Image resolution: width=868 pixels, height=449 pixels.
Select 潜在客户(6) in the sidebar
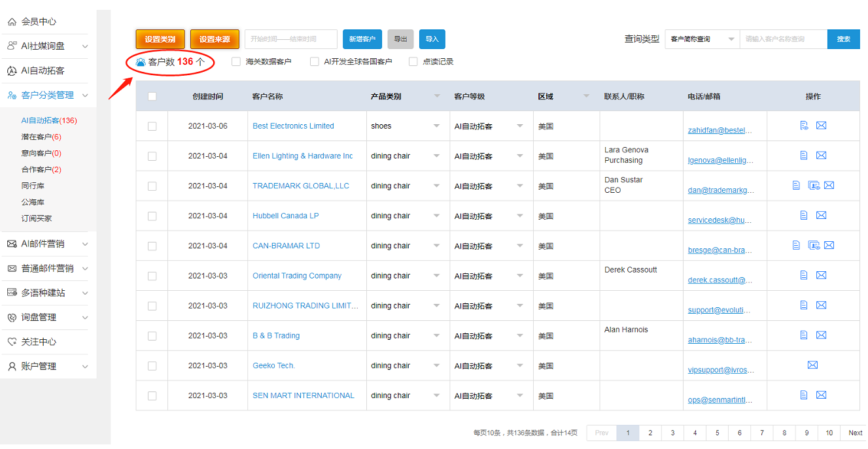41,137
